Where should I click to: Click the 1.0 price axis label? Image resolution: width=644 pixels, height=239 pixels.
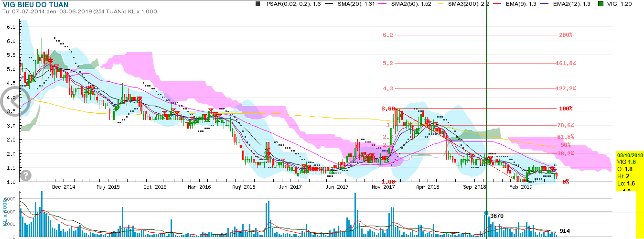[12, 182]
